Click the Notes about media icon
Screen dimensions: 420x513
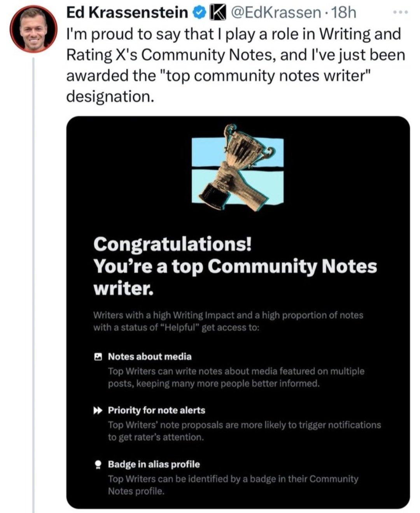click(98, 357)
